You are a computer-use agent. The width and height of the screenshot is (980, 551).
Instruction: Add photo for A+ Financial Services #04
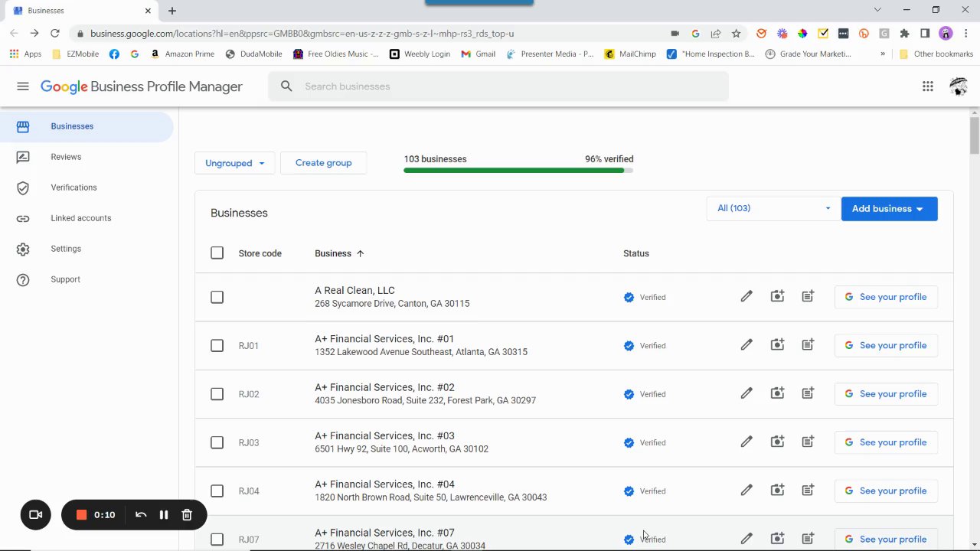(x=777, y=491)
